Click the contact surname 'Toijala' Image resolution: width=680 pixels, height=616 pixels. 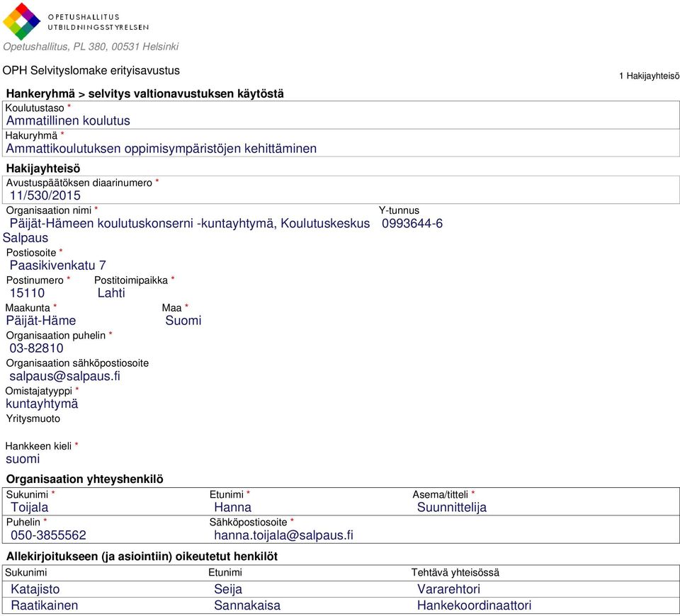click(30, 507)
